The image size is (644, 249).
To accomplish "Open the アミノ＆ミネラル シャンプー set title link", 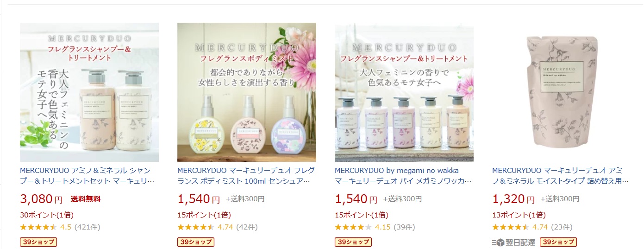I will [87, 175].
